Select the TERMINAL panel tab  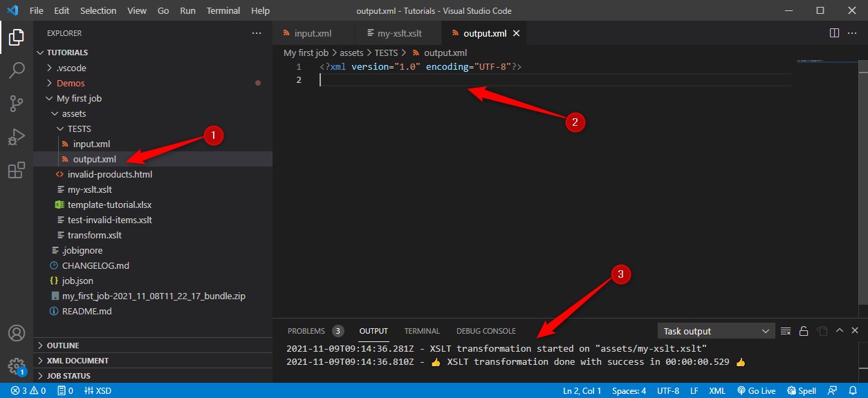click(x=422, y=331)
